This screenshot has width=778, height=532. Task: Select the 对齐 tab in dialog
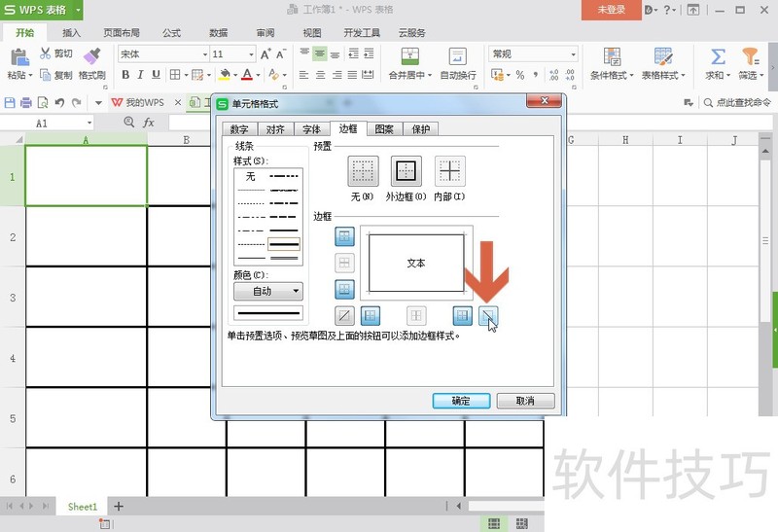click(275, 129)
